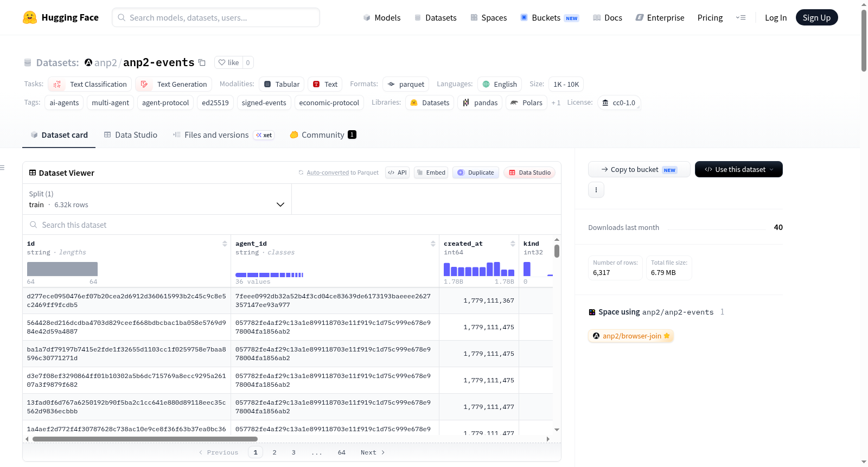Screen dimensions: 868x467
Task: Open Docs in navigation
Action: (608, 18)
